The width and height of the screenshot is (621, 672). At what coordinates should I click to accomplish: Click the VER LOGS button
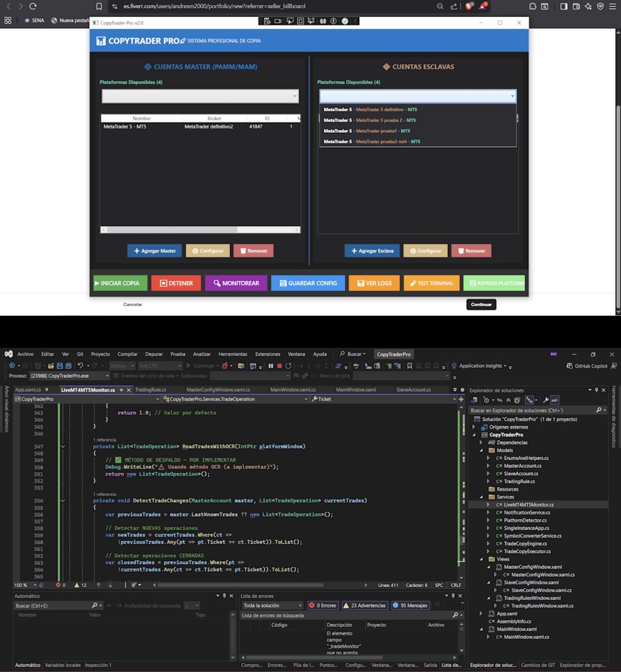tap(374, 283)
